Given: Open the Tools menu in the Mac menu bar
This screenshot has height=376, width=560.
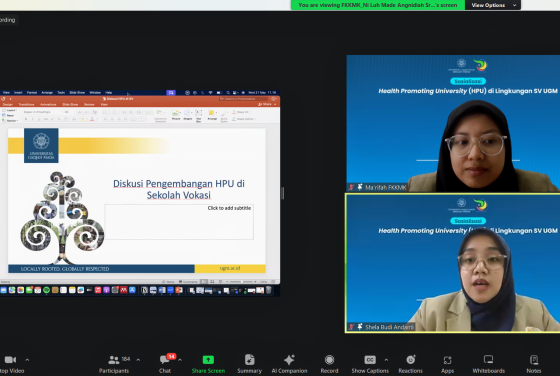Looking at the screenshot, I should 61,92.
